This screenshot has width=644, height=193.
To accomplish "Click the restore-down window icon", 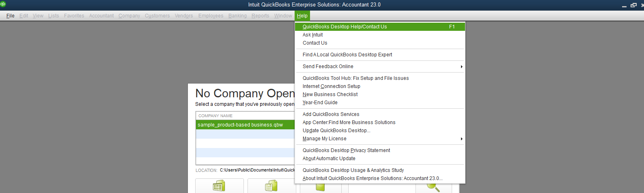I will (633, 5).
